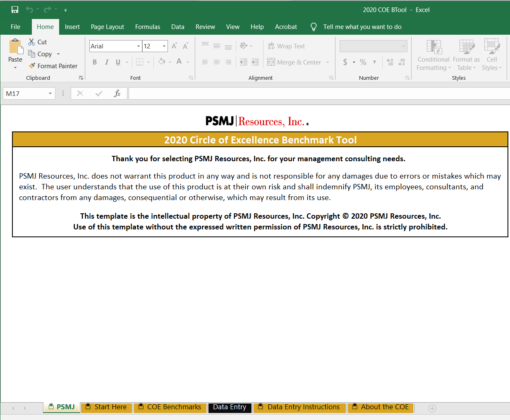The image size is (510, 420).
Task: Click the Insert Function fx icon
Action: [x=117, y=93]
